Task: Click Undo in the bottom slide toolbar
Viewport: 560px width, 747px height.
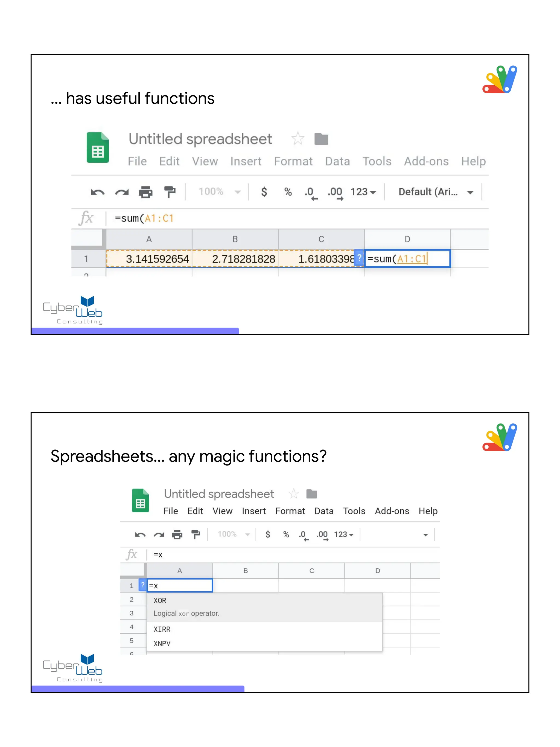Action: [140, 534]
